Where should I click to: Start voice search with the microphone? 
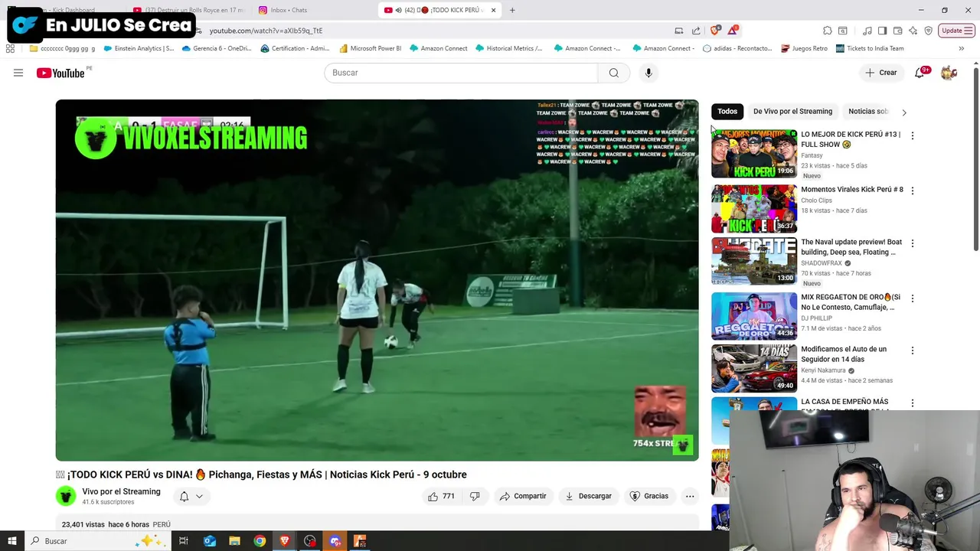pos(648,73)
